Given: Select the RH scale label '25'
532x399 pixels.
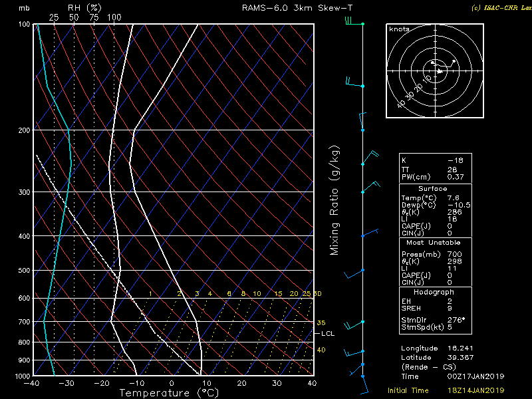Looking at the screenshot, I should 54,18.
